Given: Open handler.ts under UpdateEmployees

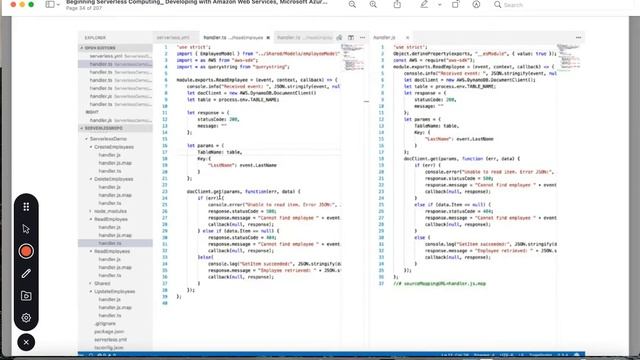Looking at the screenshot, I should 110,316.
